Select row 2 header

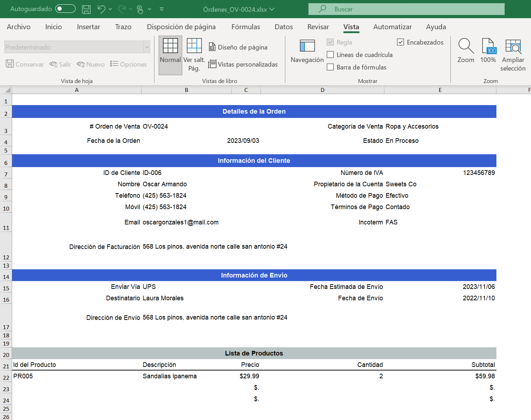pyautogui.click(x=6, y=112)
